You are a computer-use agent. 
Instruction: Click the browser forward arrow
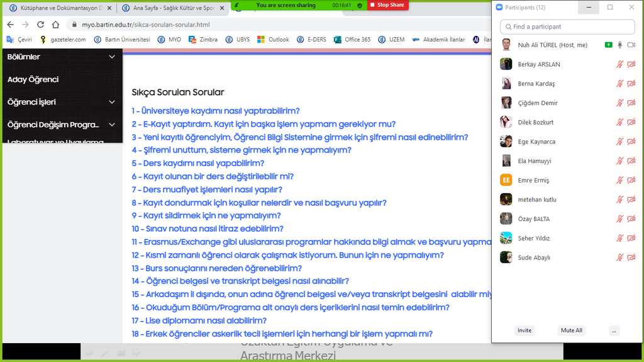[25, 25]
